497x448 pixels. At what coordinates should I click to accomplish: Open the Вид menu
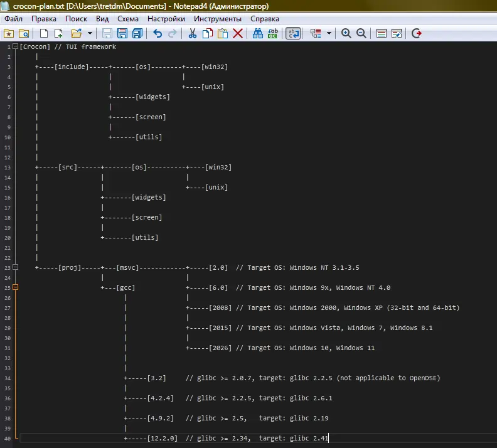pyautogui.click(x=102, y=19)
